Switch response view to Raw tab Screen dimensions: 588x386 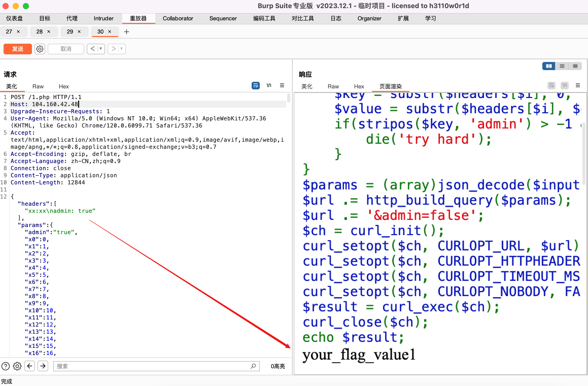point(333,87)
